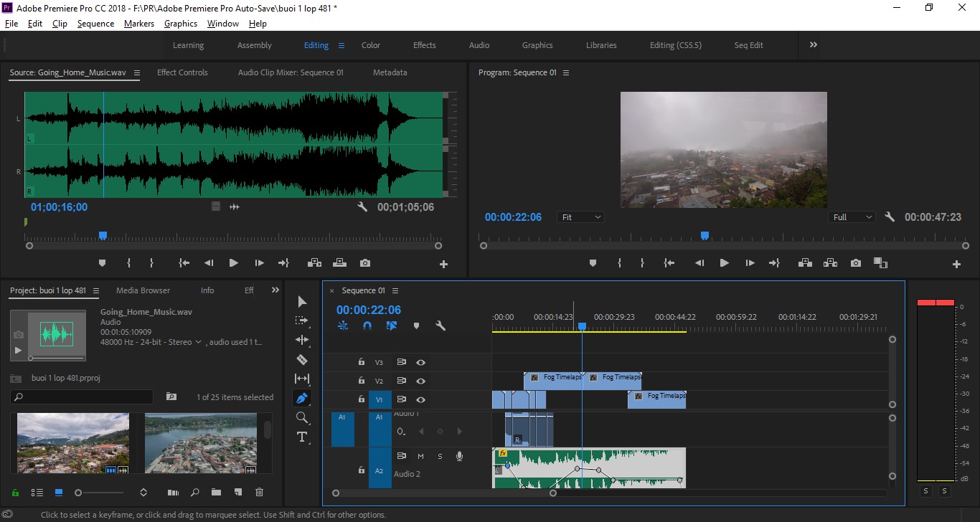The width and height of the screenshot is (980, 522).
Task: Select the Track Select Forward tool
Action: (302, 321)
